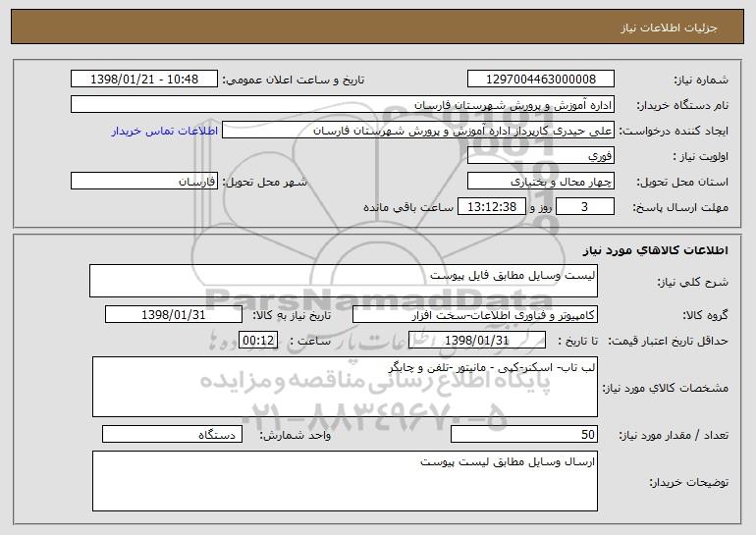Click the مشخصات کالای مورد نیاز text box
Image resolution: width=756 pixels, height=535 pixels.
[x=345, y=387]
